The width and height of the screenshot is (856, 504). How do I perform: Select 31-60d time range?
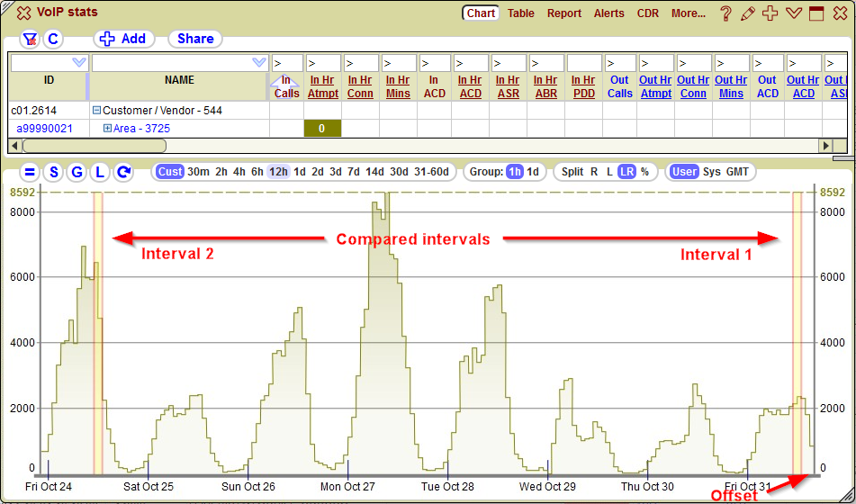[x=431, y=172]
